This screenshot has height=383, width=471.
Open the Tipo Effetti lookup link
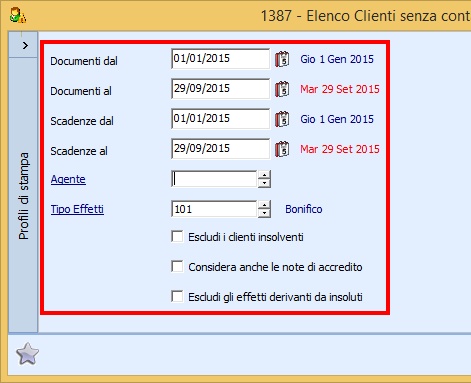tap(77, 209)
